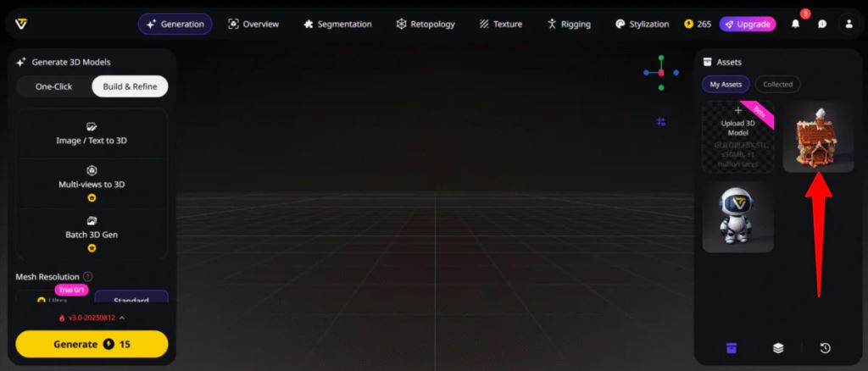Select the gingerbread house asset thumbnail

(818, 137)
